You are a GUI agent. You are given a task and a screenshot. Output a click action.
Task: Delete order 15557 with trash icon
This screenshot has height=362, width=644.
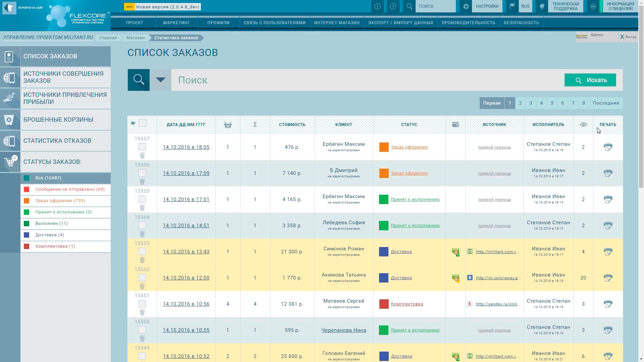click(142, 156)
